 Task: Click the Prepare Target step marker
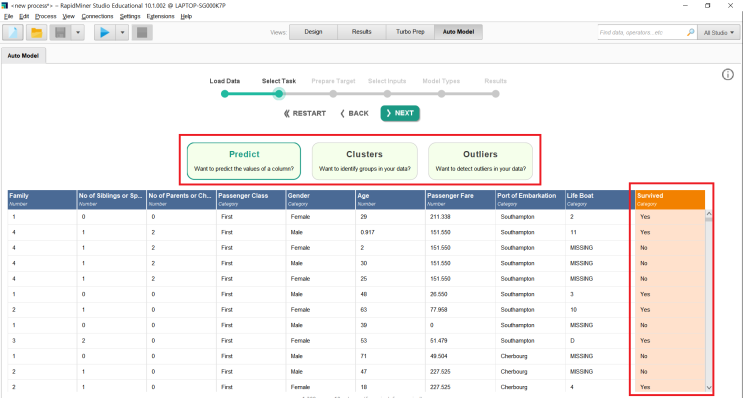(x=333, y=94)
